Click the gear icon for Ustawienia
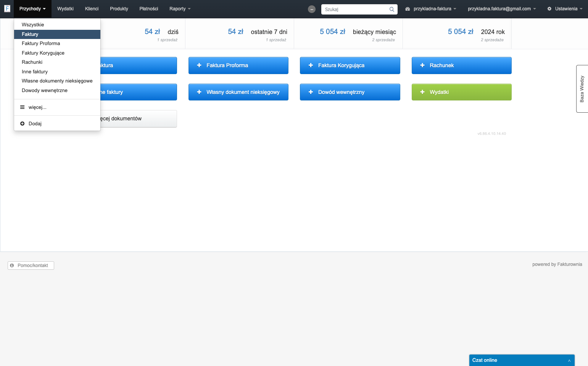 [549, 9]
